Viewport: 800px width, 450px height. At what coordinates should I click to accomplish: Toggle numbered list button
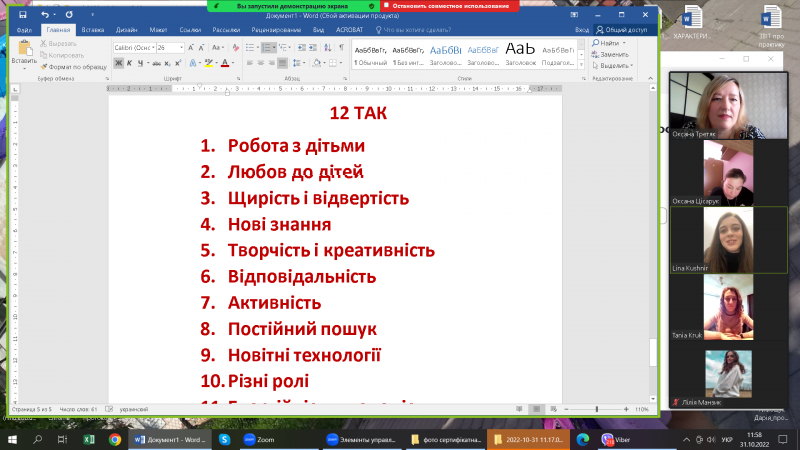pos(266,47)
